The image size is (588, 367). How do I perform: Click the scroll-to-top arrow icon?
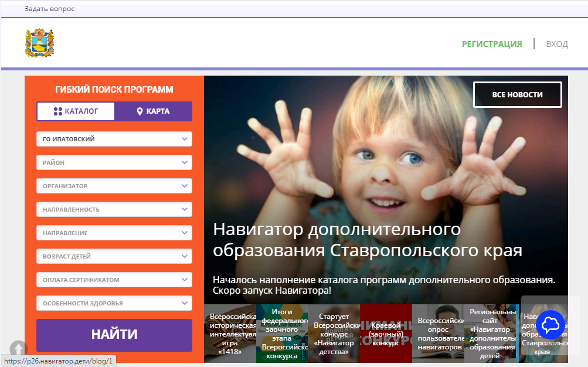19,348
